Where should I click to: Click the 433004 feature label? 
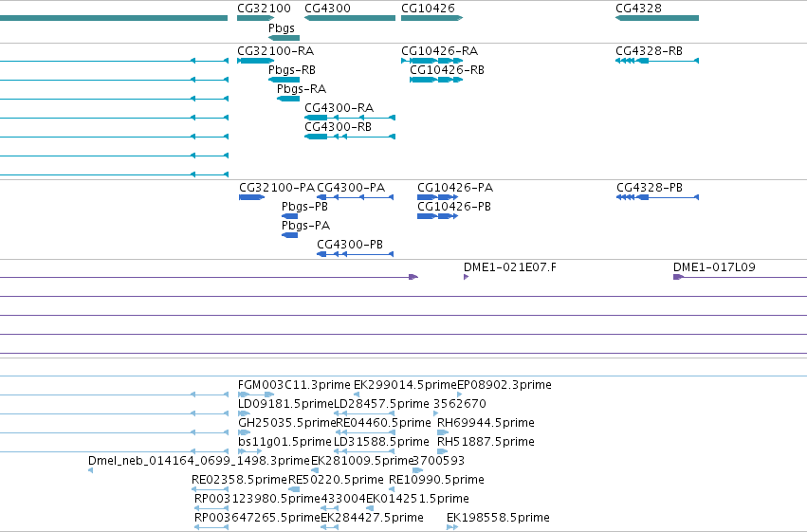click(343, 499)
